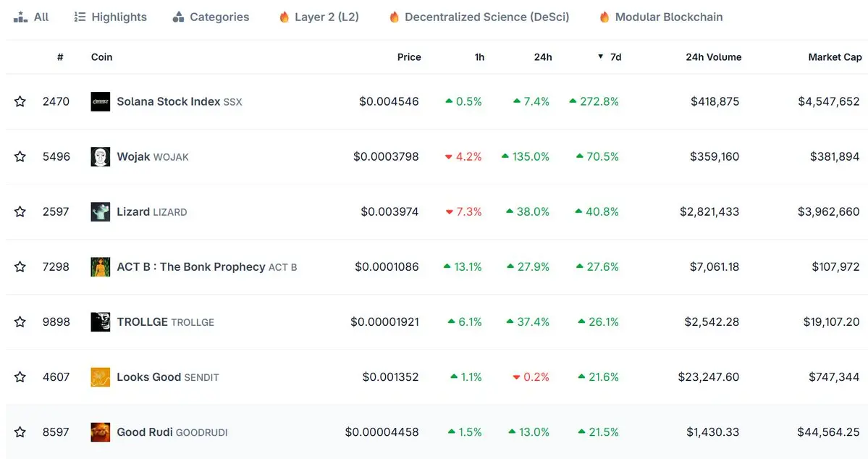The height and width of the screenshot is (459, 868).
Task: Click the market cap $381,894
Action: pos(835,156)
